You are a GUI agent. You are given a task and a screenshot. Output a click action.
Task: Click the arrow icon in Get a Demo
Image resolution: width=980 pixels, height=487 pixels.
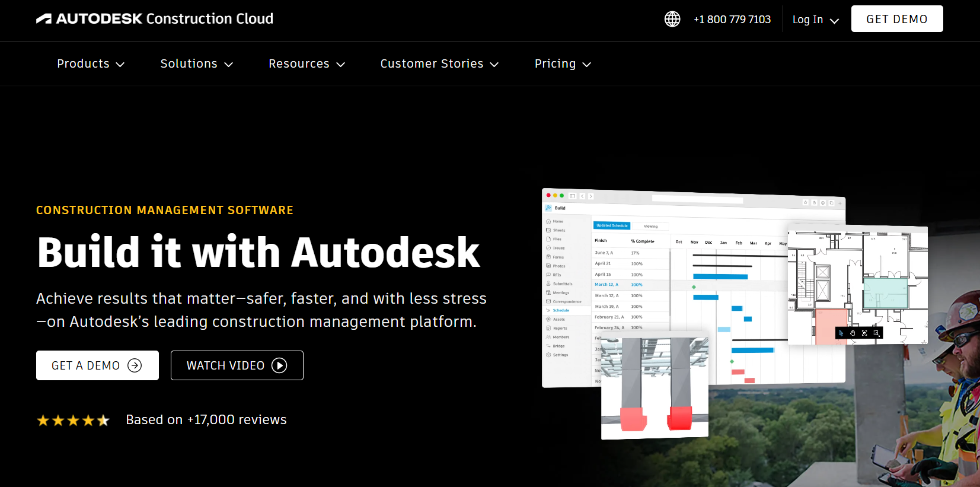click(135, 365)
